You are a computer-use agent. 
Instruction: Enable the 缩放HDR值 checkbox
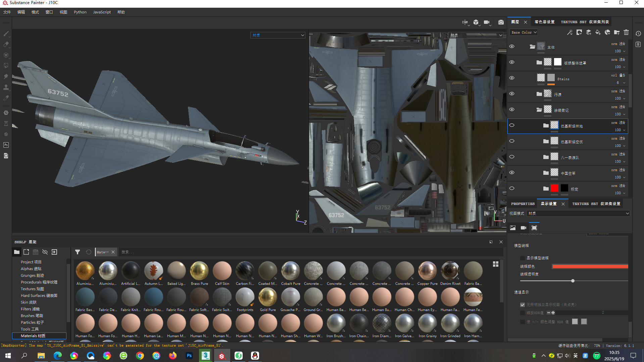522,313
